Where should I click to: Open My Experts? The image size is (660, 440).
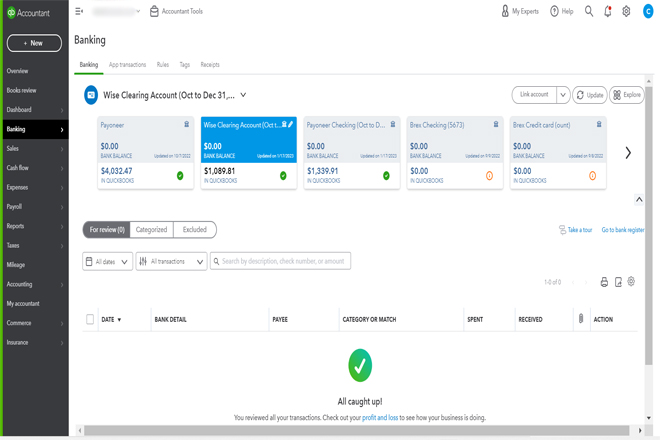point(520,11)
